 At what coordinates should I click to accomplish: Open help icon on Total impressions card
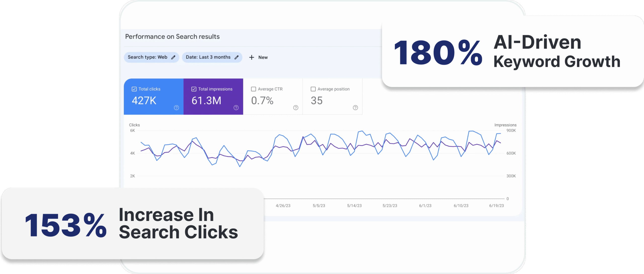tap(236, 108)
